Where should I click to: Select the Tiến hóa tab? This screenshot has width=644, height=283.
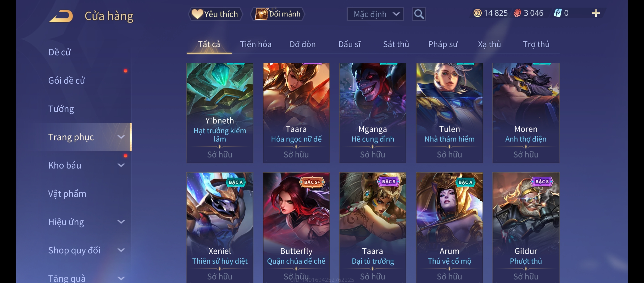click(256, 44)
